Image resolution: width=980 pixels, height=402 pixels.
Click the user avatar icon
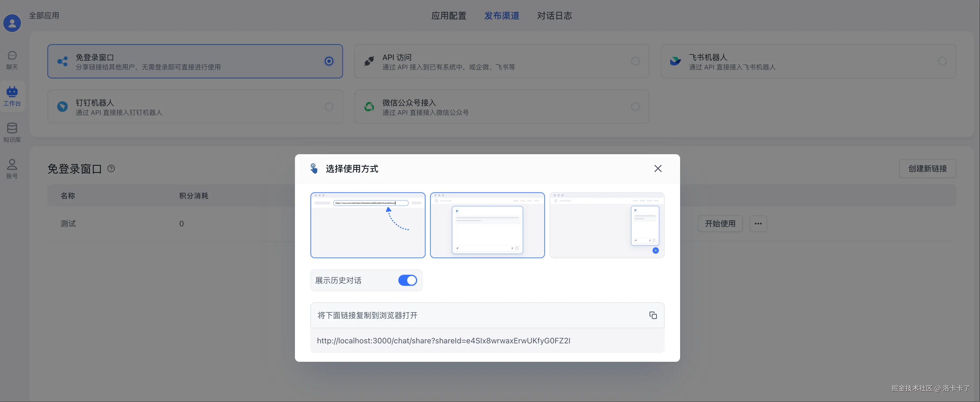pyautogui.click(x=12, y=23)
